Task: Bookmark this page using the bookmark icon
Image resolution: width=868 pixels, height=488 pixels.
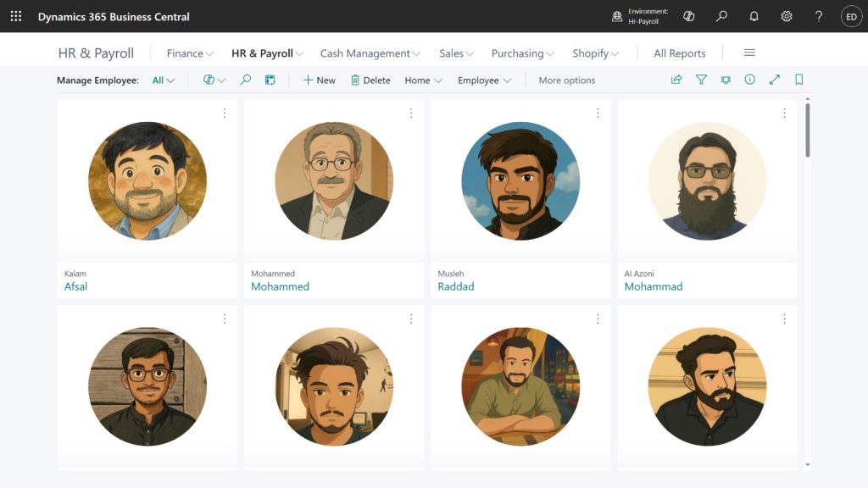Action: point(798,80)
